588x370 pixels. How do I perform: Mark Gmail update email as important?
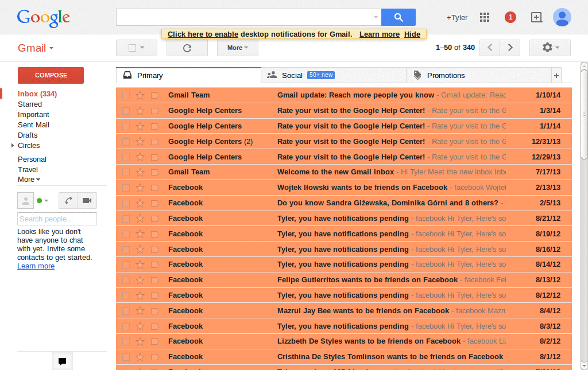pyautogui.click(x=154, y=95)
